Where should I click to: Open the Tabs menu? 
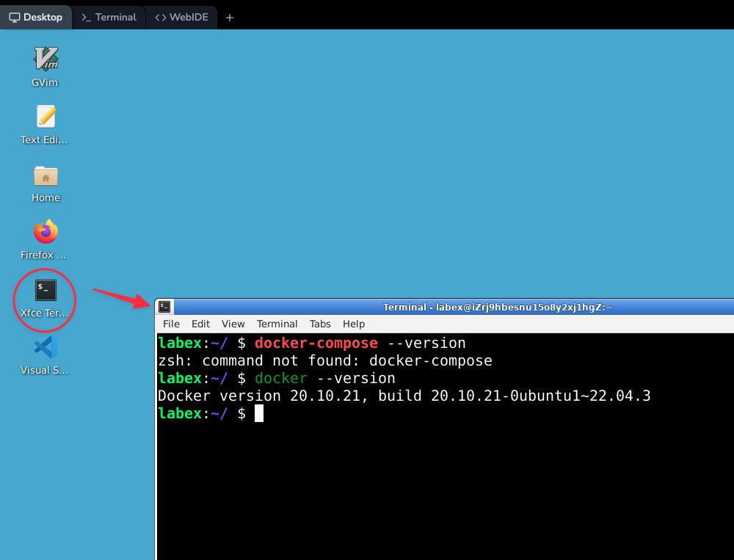click(x=320, y=324)
